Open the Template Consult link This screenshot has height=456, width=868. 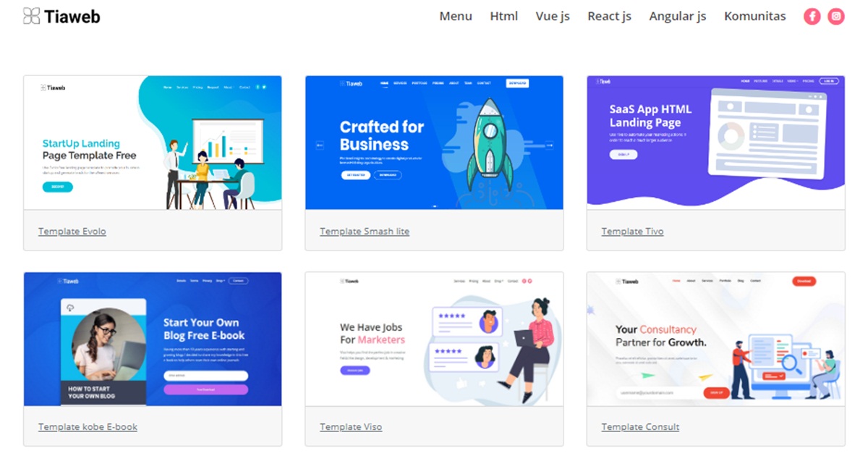[640, 427]
